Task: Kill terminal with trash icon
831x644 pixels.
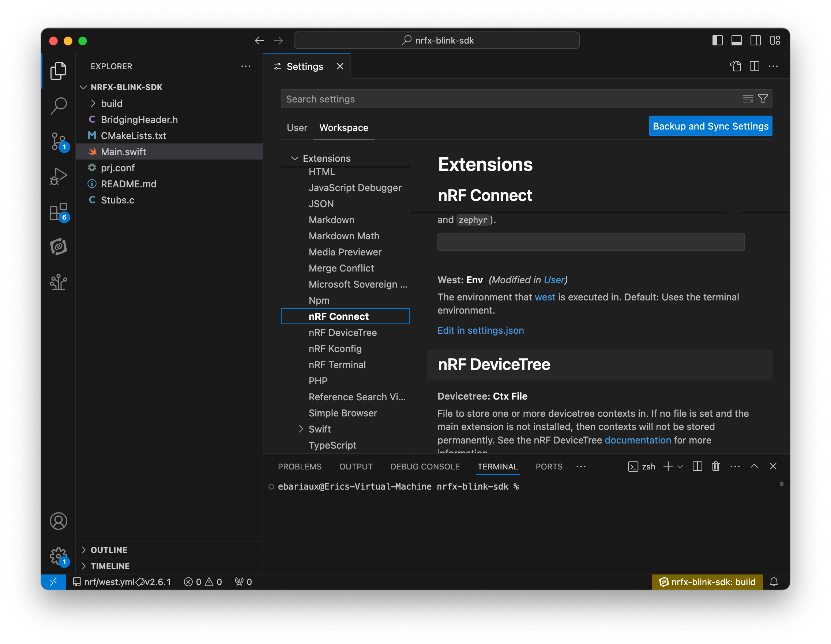Action: coord(715,466)
